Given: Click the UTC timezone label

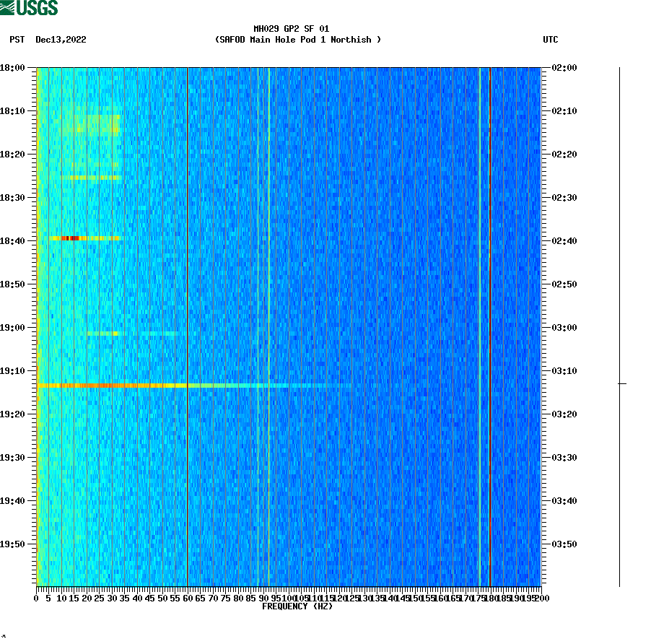Looking at the screenshot, I should click(x=551, y=40).
